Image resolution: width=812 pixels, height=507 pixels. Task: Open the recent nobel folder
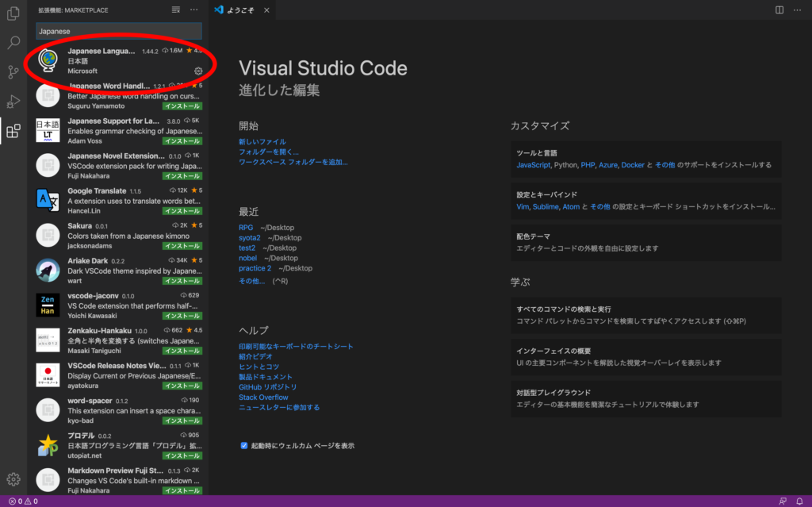[x=247, y=258]
